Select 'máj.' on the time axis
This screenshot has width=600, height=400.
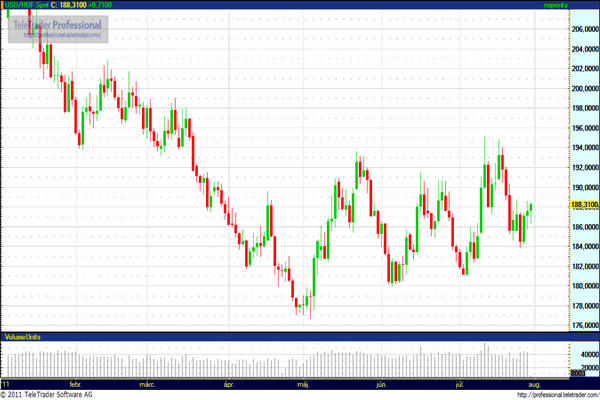(304, 383)
